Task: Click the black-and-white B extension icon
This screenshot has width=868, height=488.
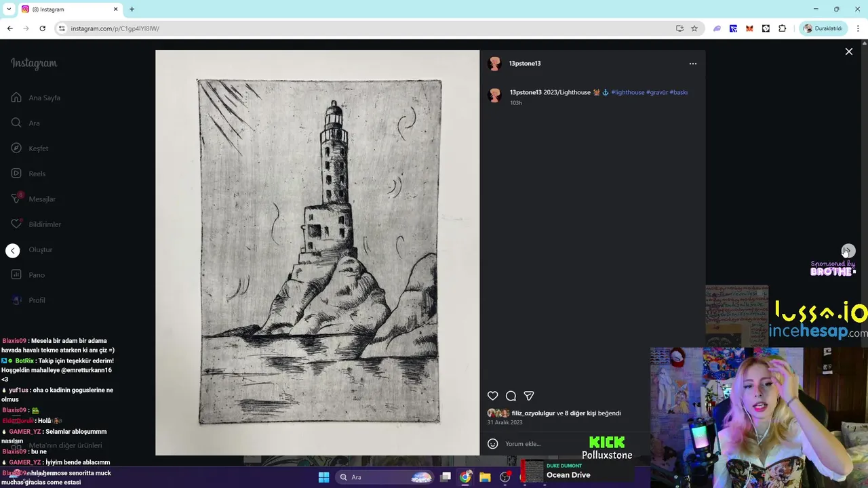Action: (766, 28)
